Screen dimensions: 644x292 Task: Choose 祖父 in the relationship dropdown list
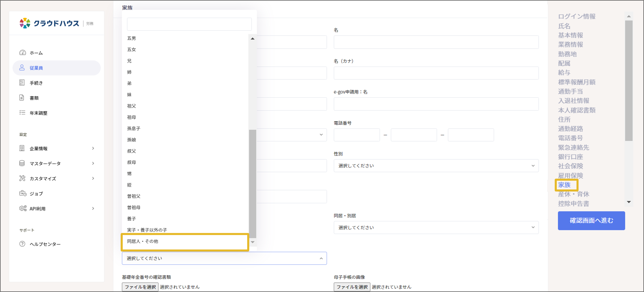131,106
